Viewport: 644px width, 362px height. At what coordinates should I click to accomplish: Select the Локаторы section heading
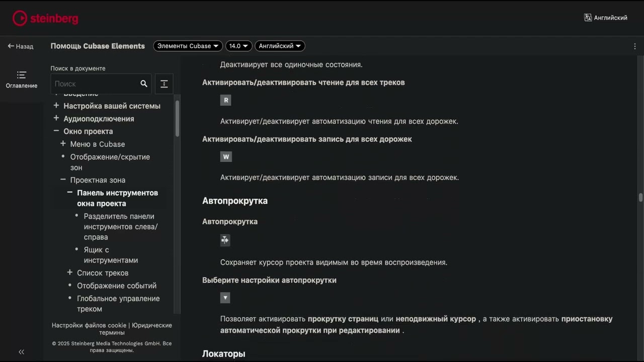click(224, 353)
